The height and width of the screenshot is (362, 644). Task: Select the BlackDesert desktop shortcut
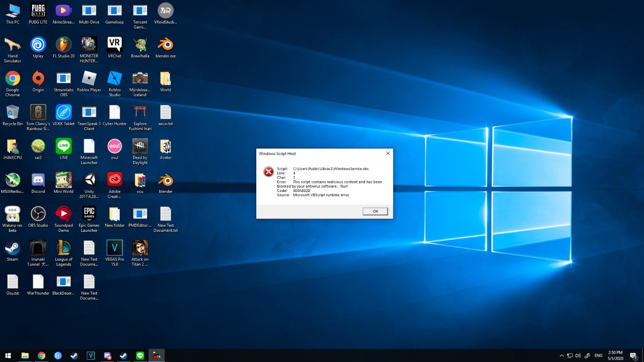(x=64, y=285)
